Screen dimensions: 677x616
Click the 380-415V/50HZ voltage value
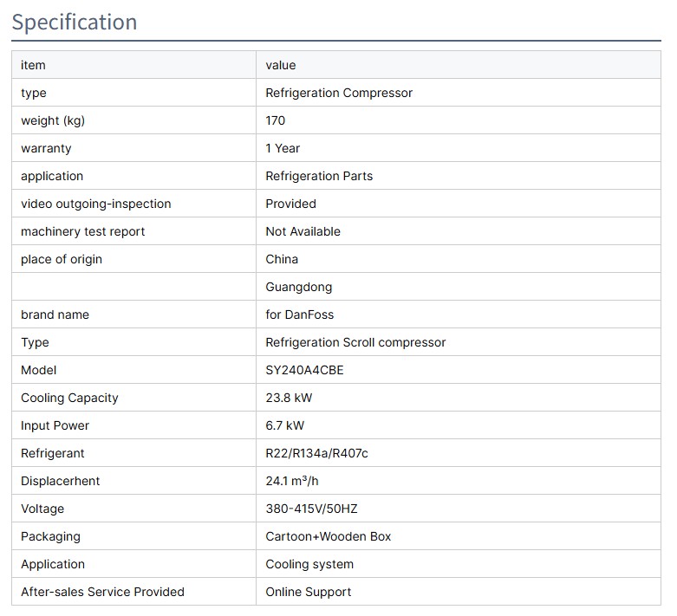[311, 509]
